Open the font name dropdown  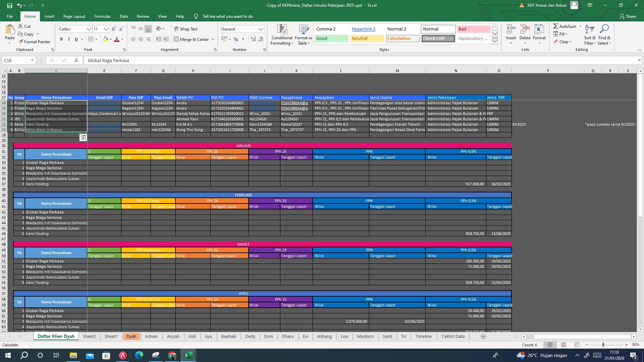(89, 29)
